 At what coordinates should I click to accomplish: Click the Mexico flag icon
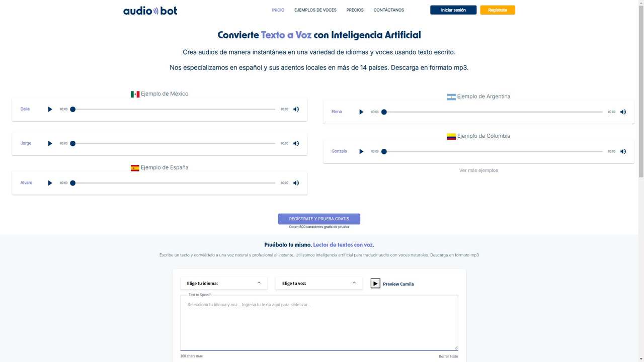tap(135, 94)
